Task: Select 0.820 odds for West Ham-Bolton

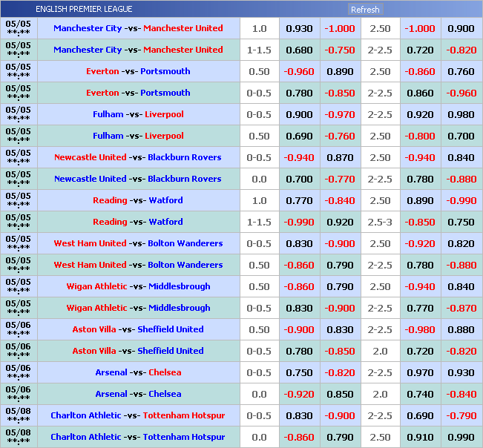Action: pyautogui.click(x=461, y=243)
